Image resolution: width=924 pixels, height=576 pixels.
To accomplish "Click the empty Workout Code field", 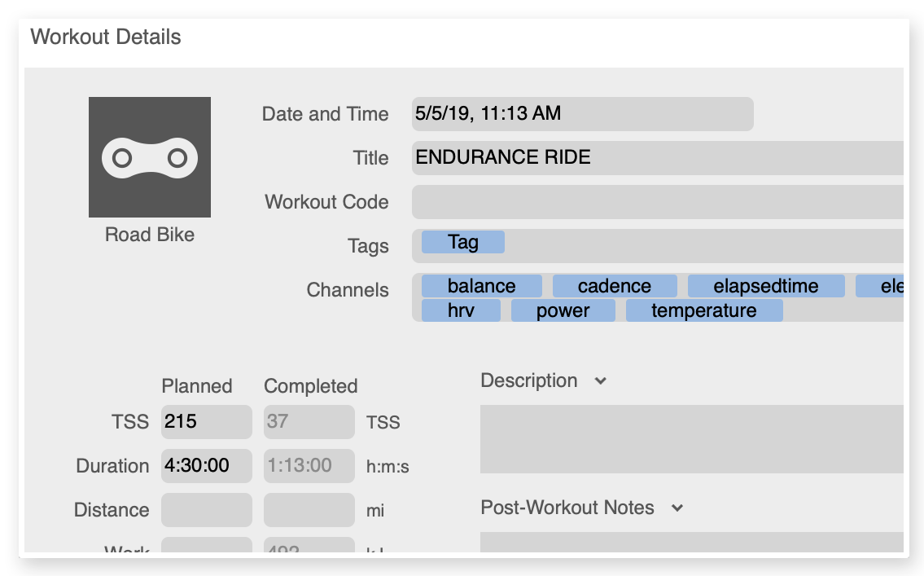I will 658,202.
